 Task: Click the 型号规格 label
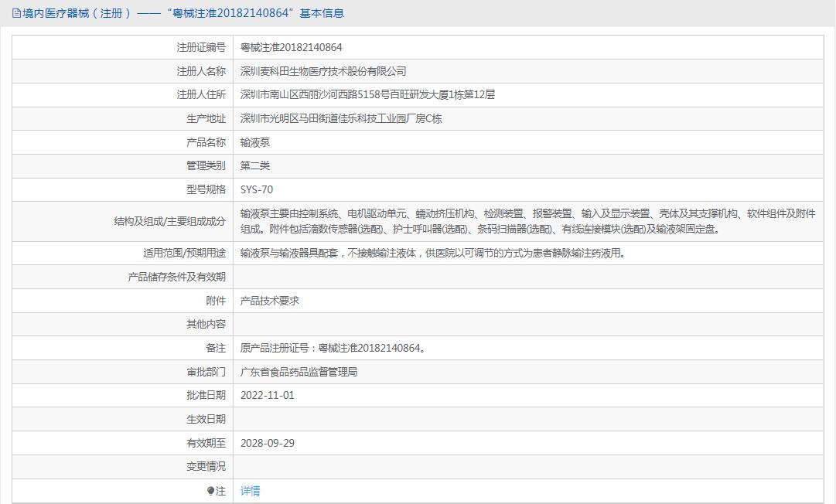[206, 189]
